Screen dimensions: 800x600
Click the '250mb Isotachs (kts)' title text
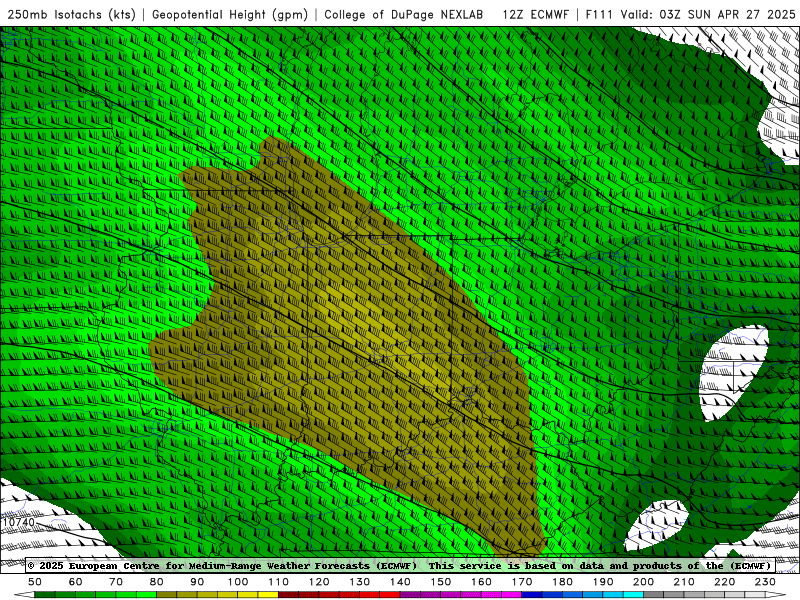71,15
